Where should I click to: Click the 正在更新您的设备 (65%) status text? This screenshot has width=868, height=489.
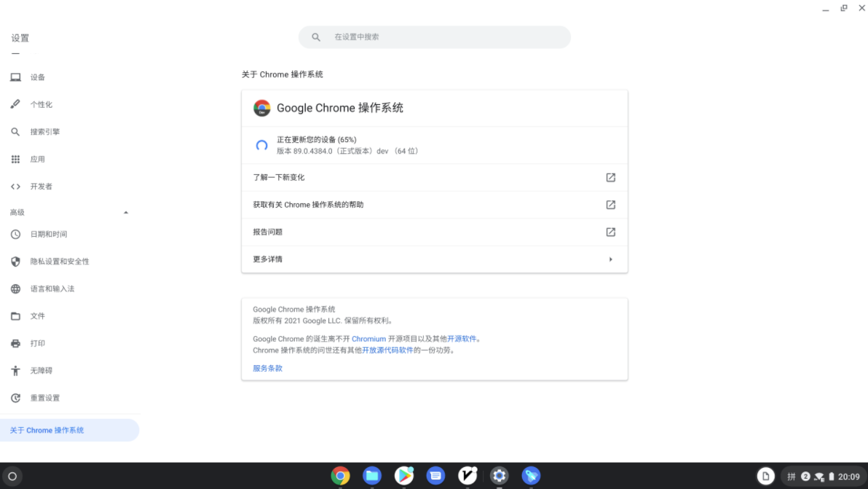(317, 139)
